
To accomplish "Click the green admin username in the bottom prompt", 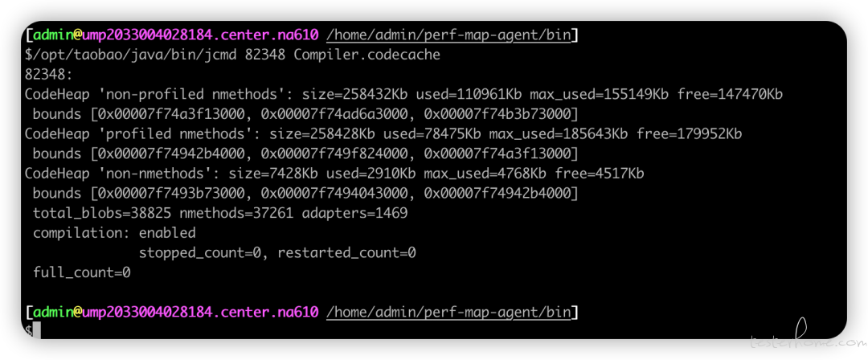I will coord(53,313).
